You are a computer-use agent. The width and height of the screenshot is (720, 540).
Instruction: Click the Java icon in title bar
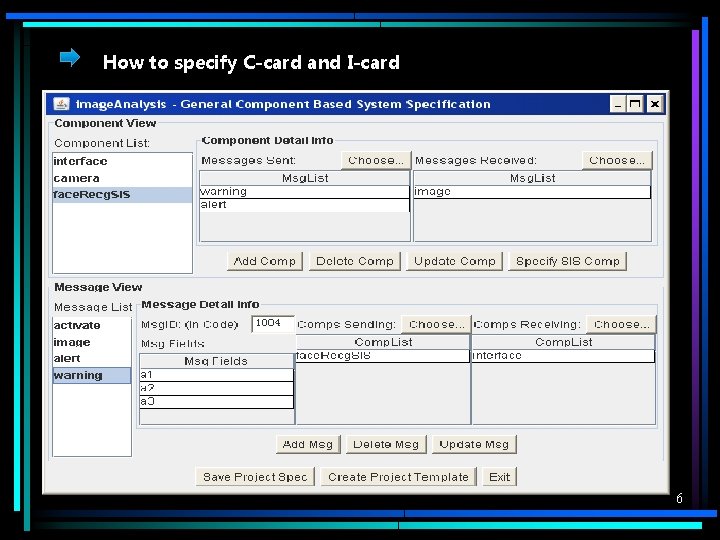click(x=61, y=104)
